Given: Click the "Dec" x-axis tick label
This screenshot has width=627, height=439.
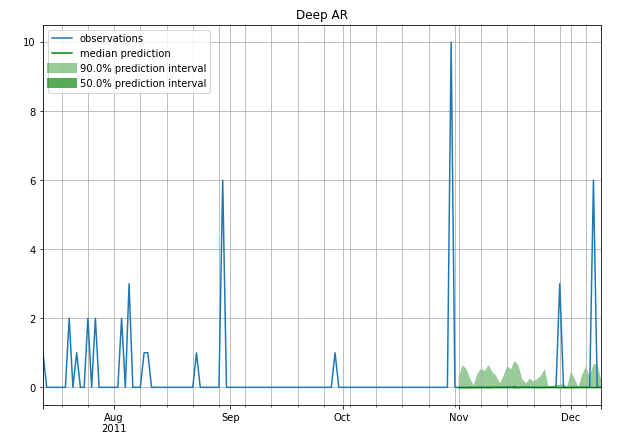Looking at the screenshot, I should coord(570,417).
